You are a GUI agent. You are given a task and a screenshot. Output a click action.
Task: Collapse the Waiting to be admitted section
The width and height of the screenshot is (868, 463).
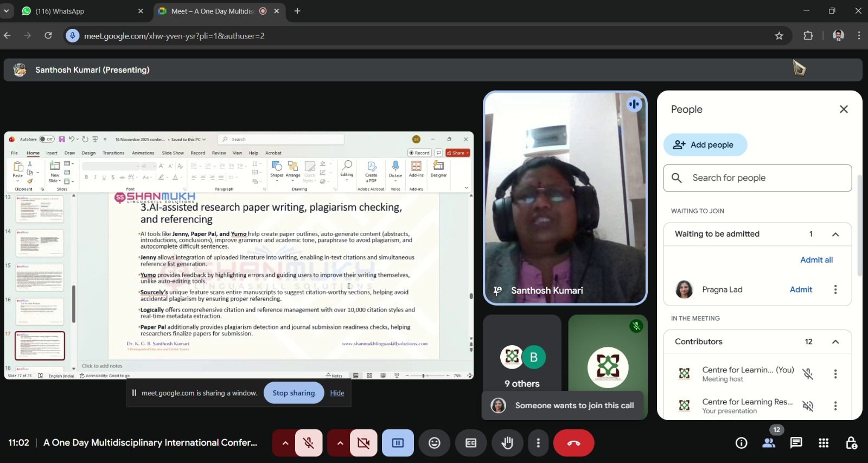pyautogui.click(x=835, y=234)
